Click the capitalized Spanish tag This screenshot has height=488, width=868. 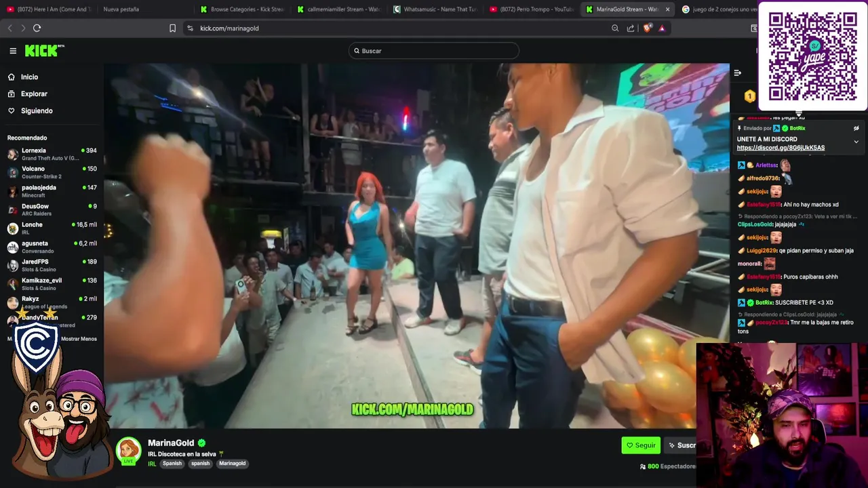pyautogui.click(x=172, y=464)
